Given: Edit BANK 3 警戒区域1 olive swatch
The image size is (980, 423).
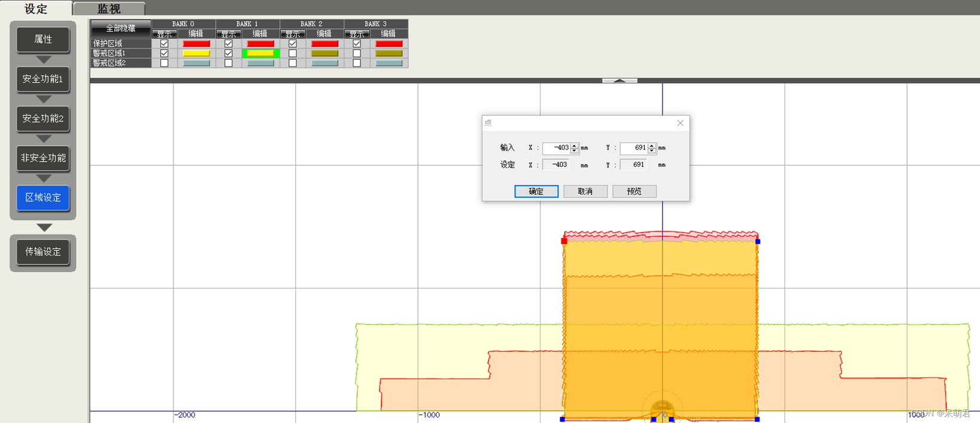Looking at the screenshot, I should (389, 53).
